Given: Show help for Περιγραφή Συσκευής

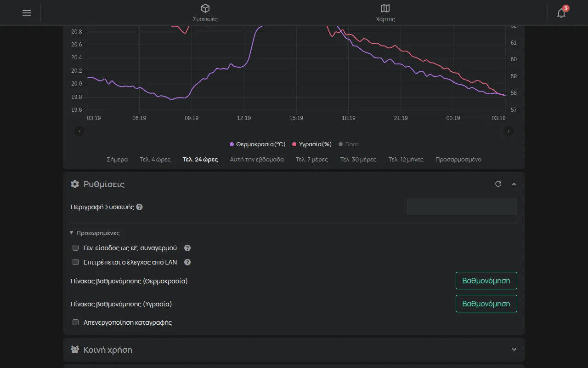Looking at the screenshot, I should click(140, 207).
